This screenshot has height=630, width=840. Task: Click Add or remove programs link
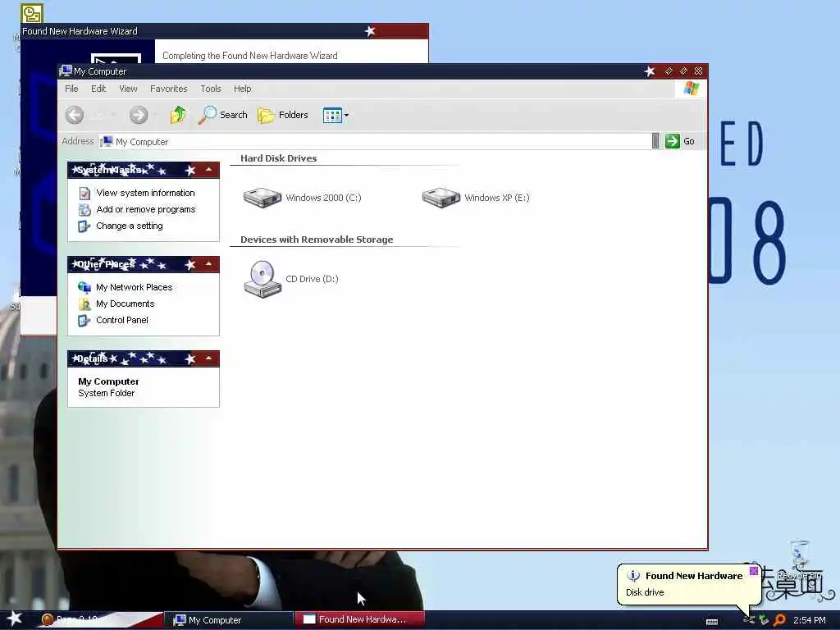[146, 209]
